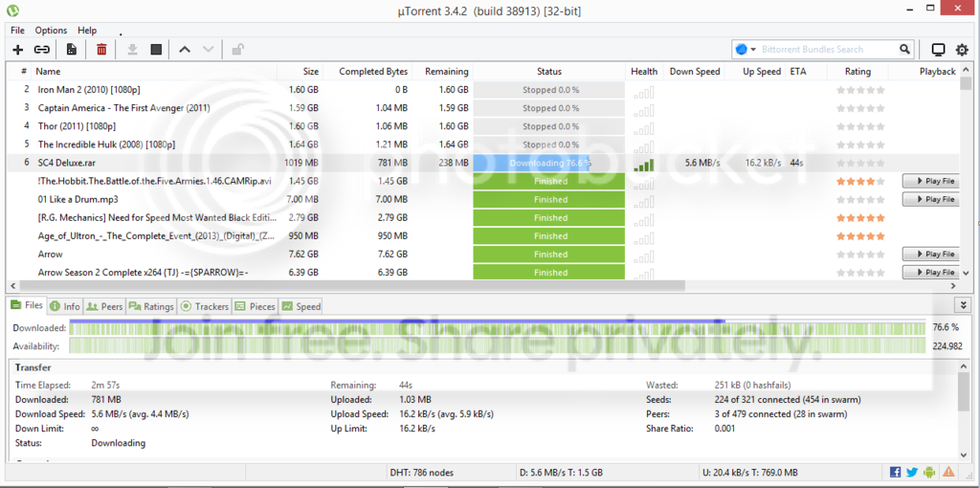Screen dimensions: 980x488
Task: Click in the Bittorrent Bundles Search field
Action: tap(828, 50)
